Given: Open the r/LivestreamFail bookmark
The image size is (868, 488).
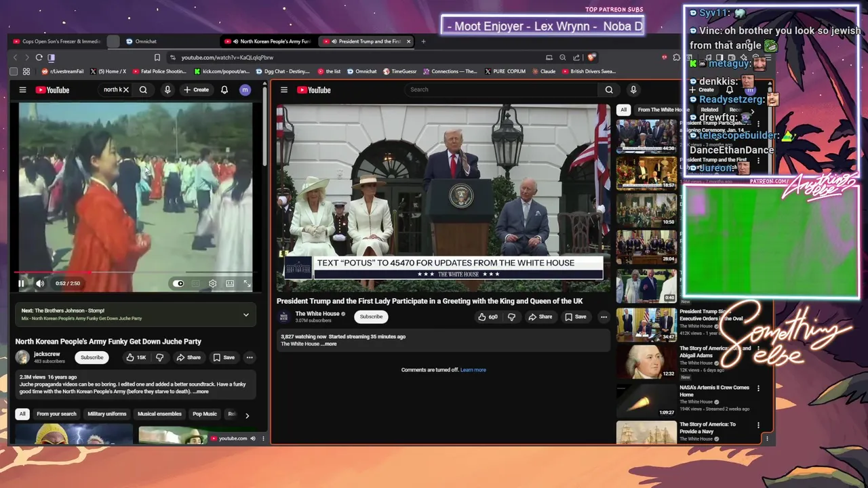Looking at the screenshot, I should (62, 71).
